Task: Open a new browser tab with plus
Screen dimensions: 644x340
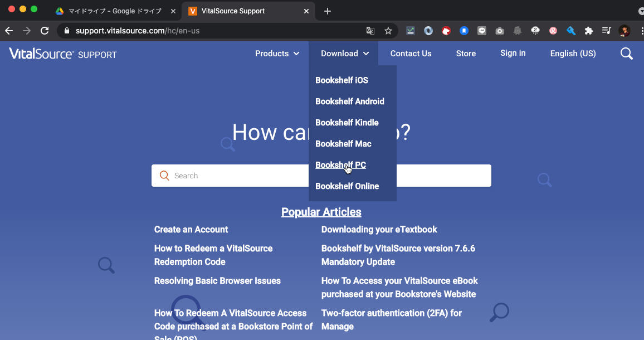Action: tap(328, 11)
